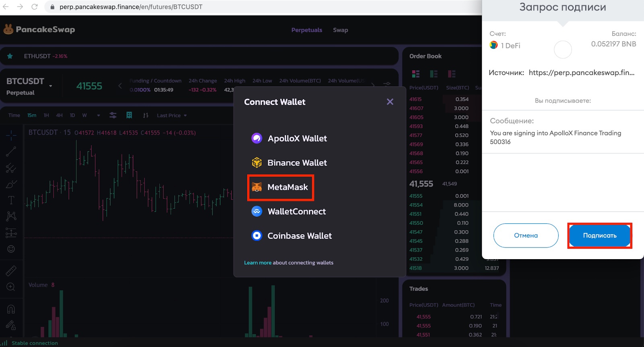The height and width of the screenshot is (347, 644).
Task: Select the zoom in tool
Action: coord(11,287)
